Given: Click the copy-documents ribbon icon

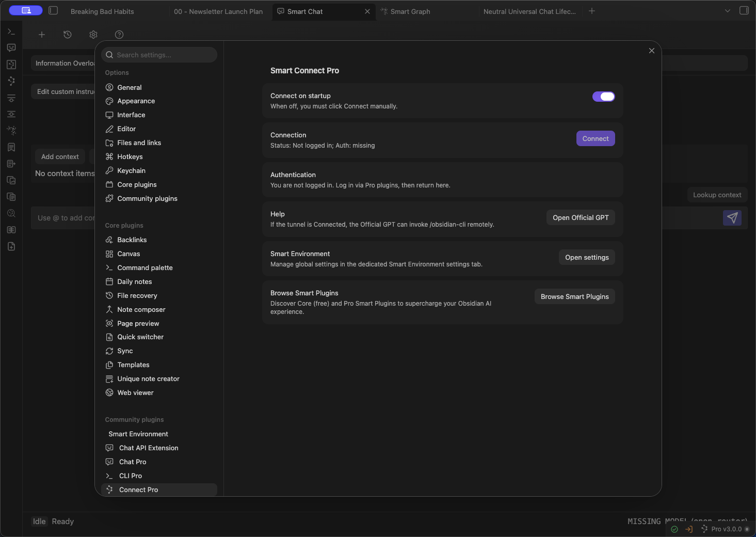Looking at the screenshot, I should (x=11, y=197).
